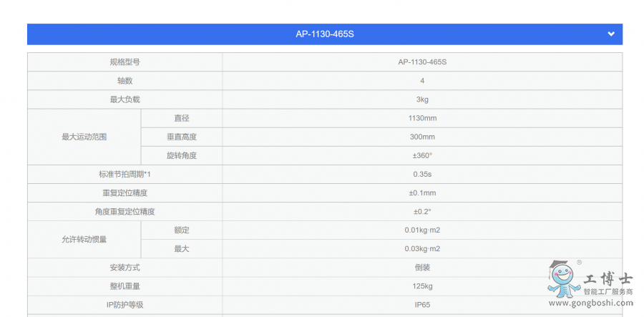Select the 规格型号 label cell
Viewport: 644px width, 317px height.
pyautogui.click(x=125, y=62)
